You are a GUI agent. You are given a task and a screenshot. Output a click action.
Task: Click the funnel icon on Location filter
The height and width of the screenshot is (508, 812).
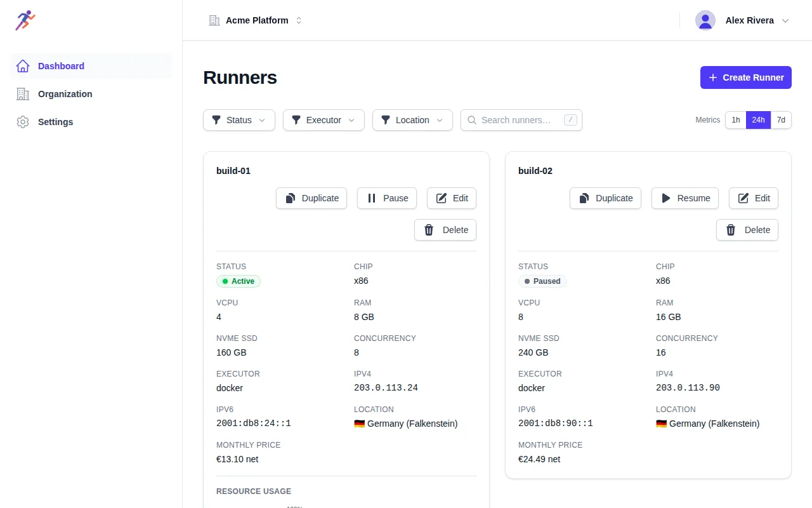click(x=386, y=120)
